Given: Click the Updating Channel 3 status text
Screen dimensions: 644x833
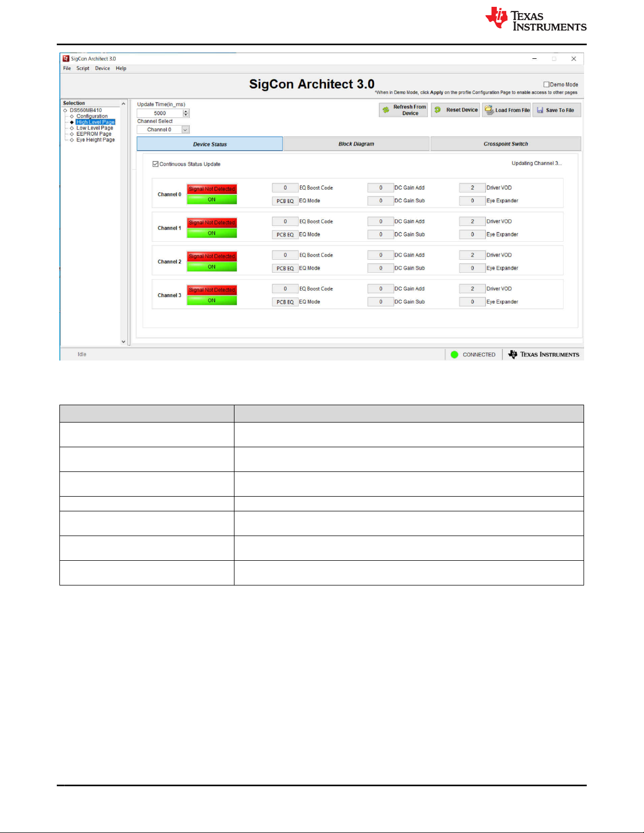Looking at the screenshot, I should coord(537,163).
